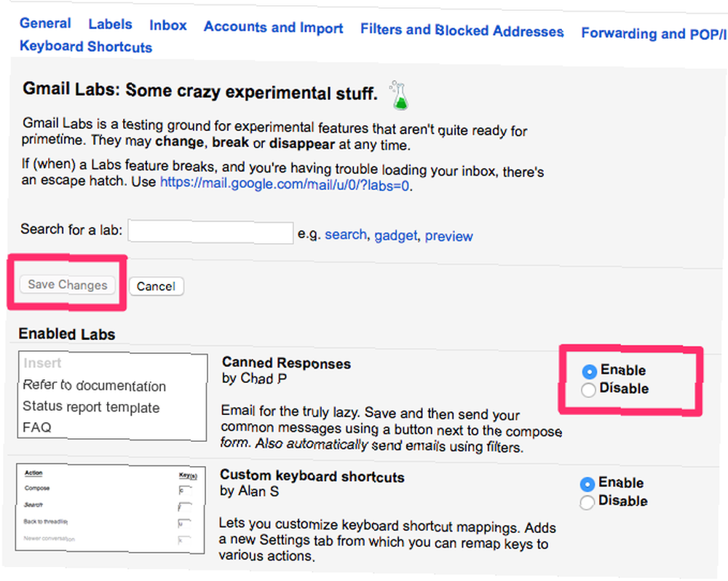Select Enable for Canned Responses

(589, 371)
